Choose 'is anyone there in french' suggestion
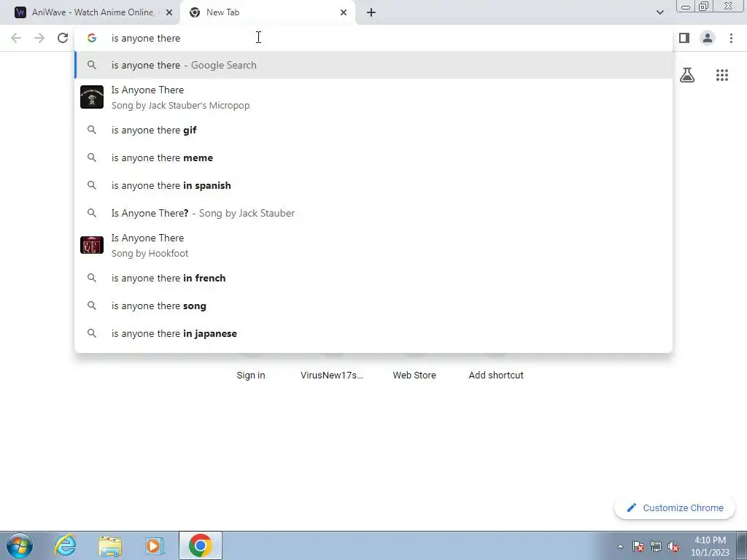The image size is (747, 560). tap(373, 278)
